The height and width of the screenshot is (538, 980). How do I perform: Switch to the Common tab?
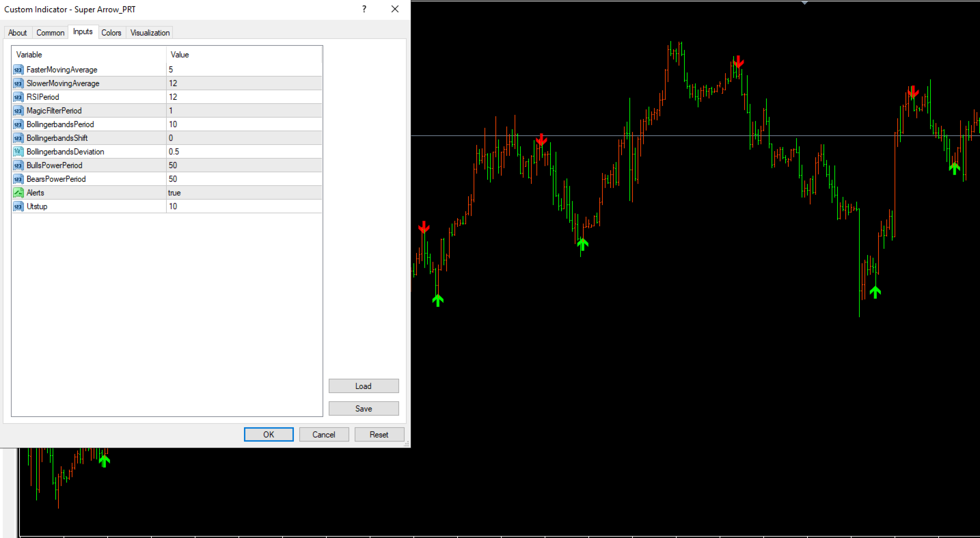click(x=50, y=32)
